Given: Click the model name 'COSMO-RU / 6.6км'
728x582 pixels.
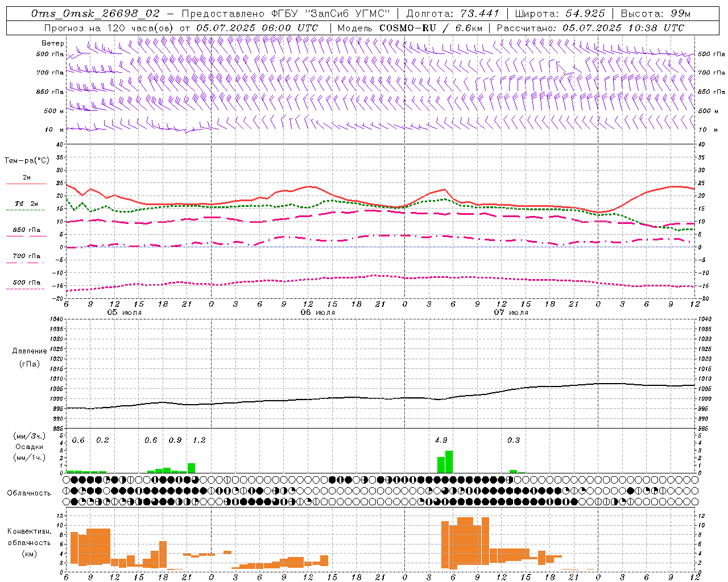Looking at the screenshot, I should tap(431, 28).
